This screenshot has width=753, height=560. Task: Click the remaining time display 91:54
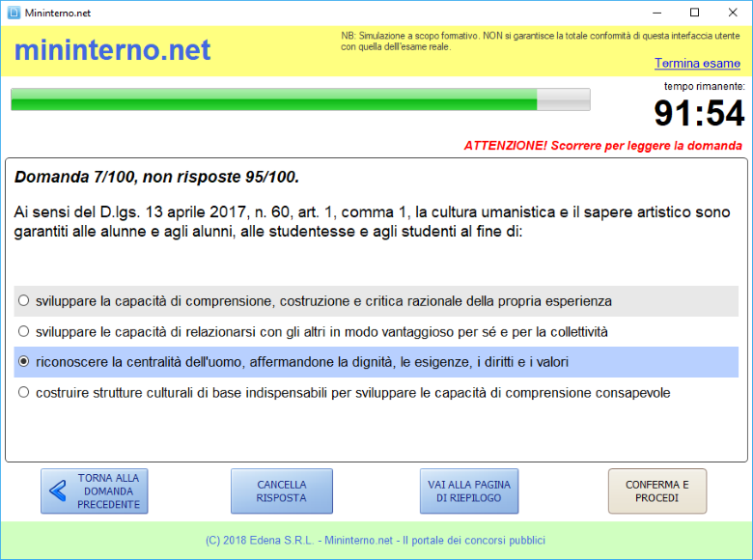[699, 114]
